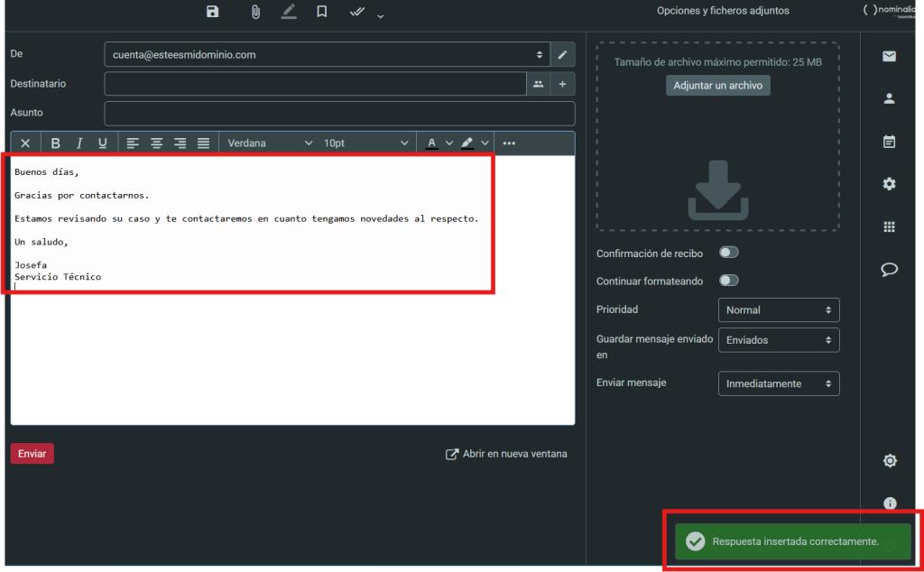Screen dimensions: 924x572
Task: Click the chat bubble icon in sidebar
Action: coord(889,270)
